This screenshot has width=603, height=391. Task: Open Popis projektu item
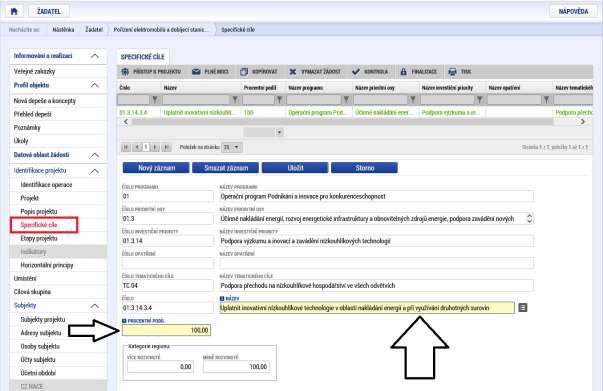[x=39, y=211]
